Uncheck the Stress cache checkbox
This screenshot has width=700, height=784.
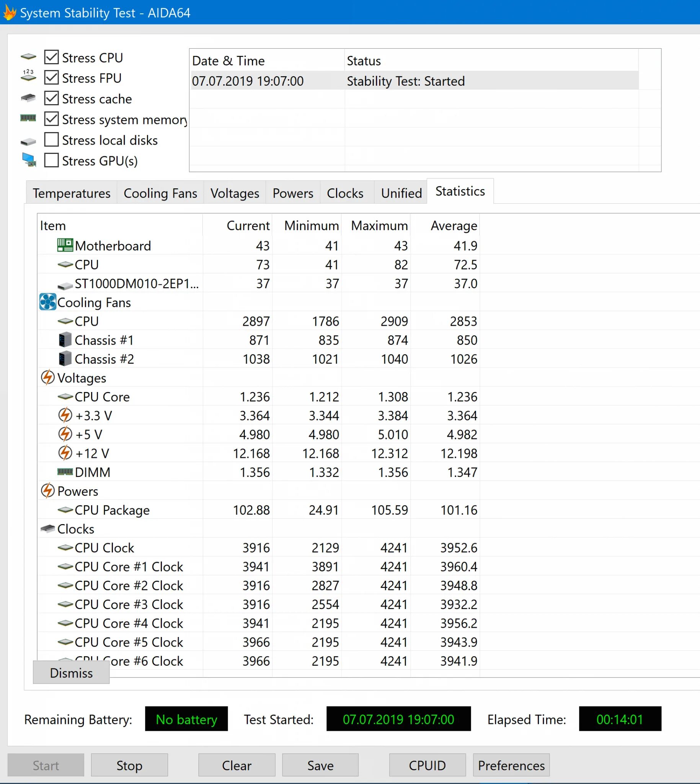tap(51, 98)
